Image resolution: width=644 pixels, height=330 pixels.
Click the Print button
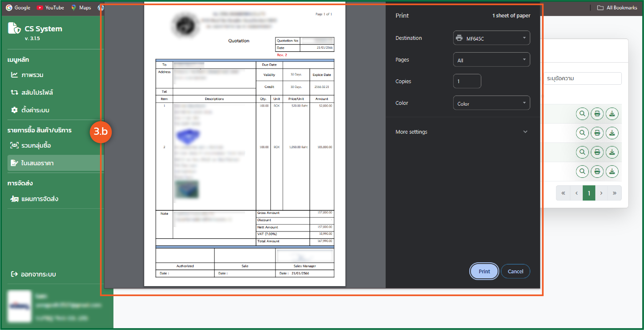point(484,271)
